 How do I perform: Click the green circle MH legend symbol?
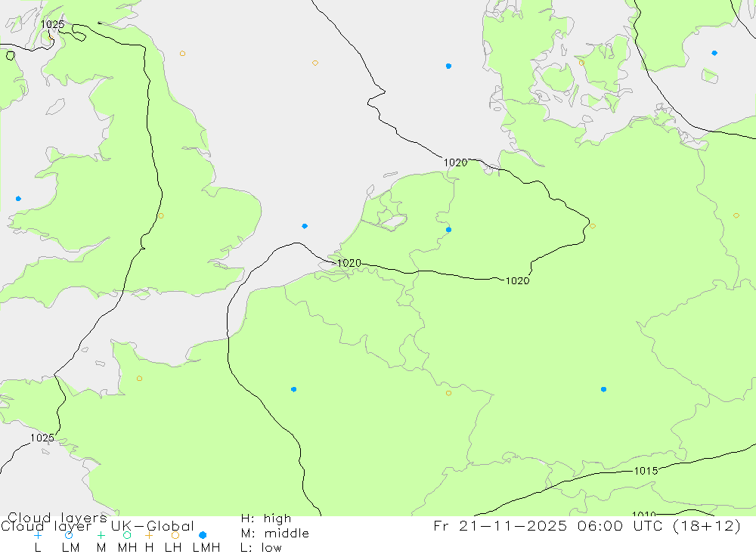pyautogui.click(x=127, y=535)
